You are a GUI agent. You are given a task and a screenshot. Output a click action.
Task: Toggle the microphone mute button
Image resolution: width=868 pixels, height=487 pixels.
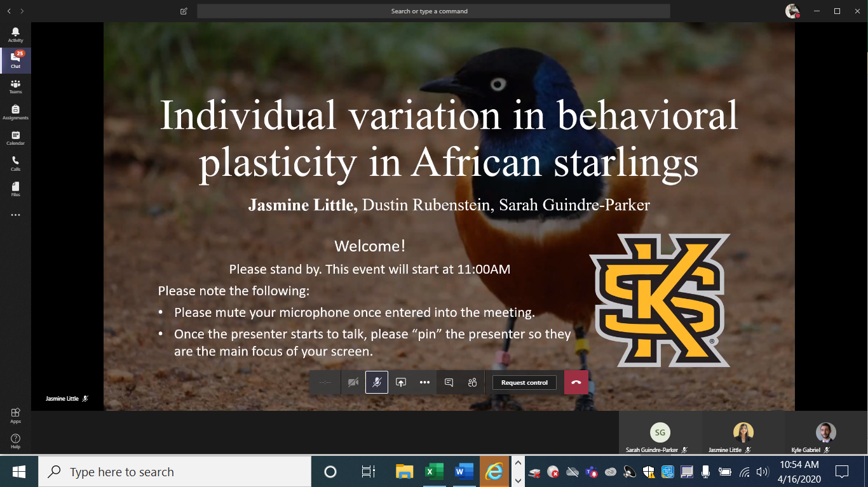click(377, 382)
